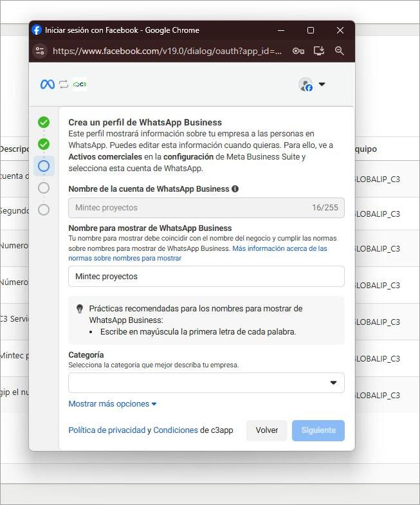The width and height of the screenshot is (420, 505).
Task: Minimize the Facebook login window
Action: click(281, 30)
